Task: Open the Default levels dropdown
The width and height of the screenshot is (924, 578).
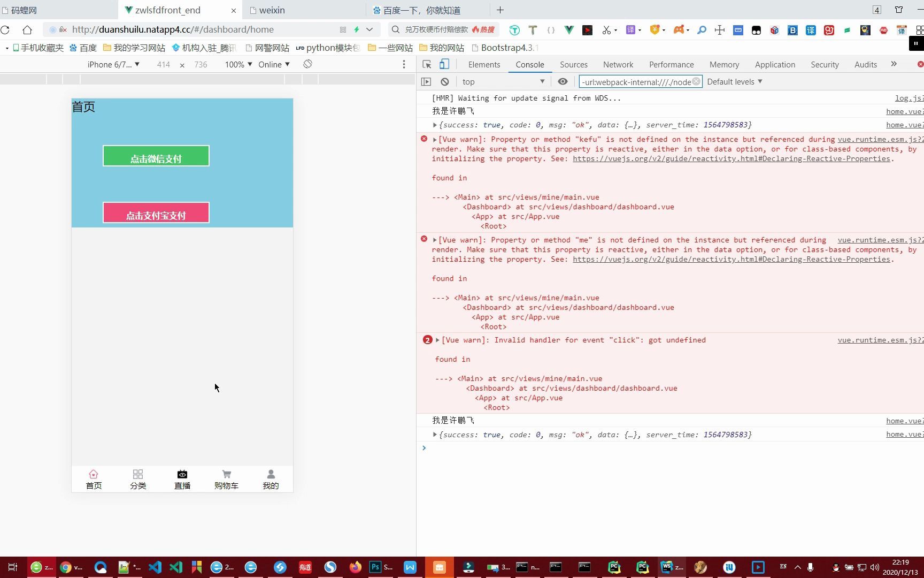Action: click(734, 81)
